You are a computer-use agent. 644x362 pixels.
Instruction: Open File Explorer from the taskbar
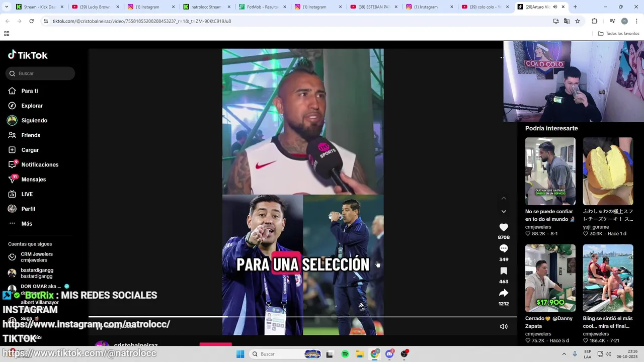pyautogui.click(x=360, y=354)
